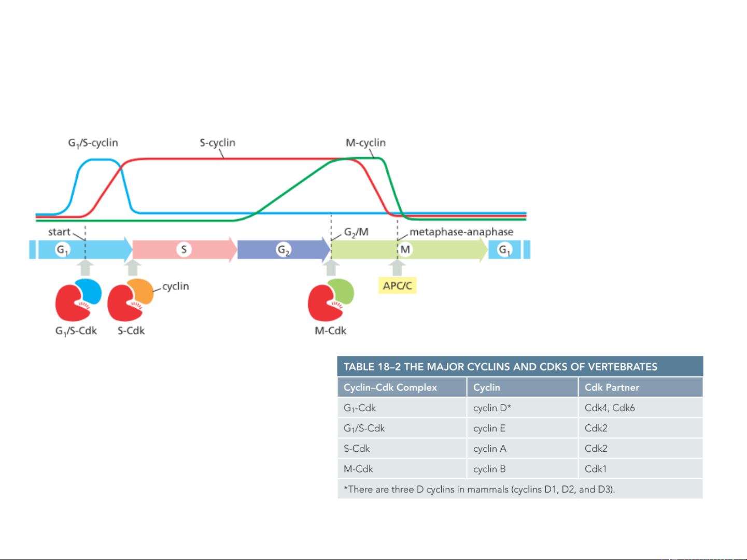Click the cyclin E table cell
The height and width of the screenshot is (560, 747).
(x=489, y=428)
